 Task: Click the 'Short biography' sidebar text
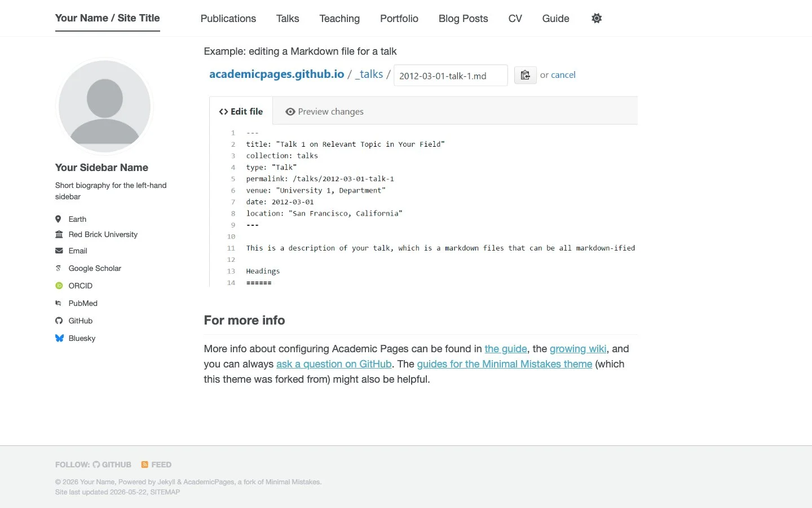point(111,191)
